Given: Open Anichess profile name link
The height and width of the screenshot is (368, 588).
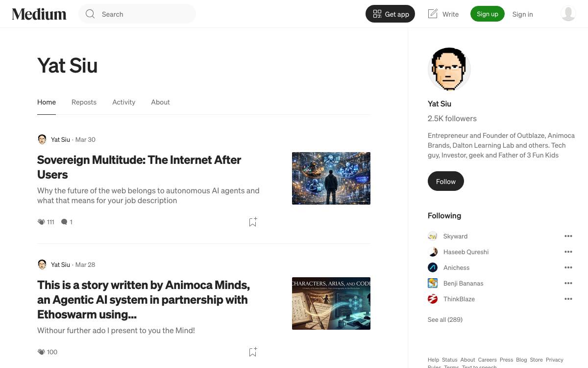Looking at the screenshot, I should (456, 267).
